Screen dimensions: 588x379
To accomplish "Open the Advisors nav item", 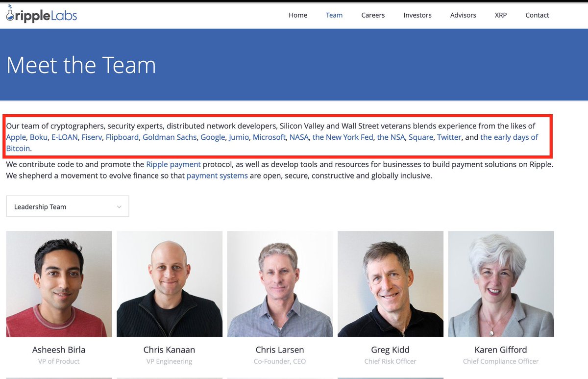I will click(463, 15).
